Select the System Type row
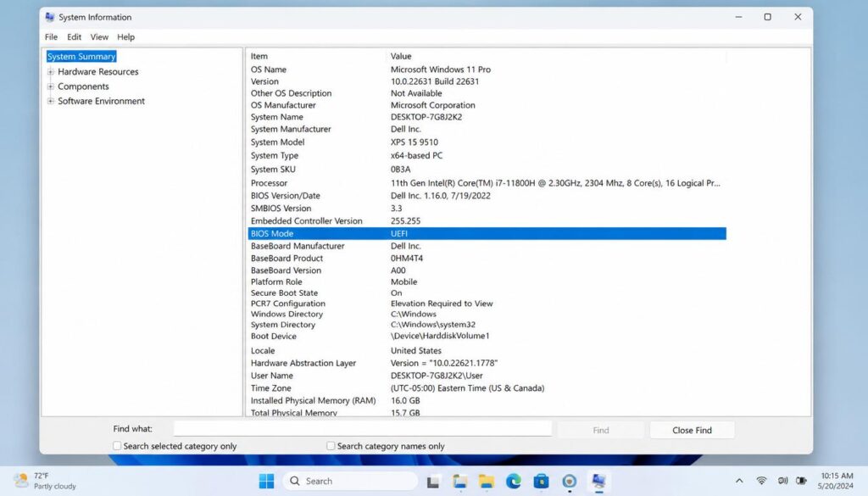This screenshot has width=868, height=496. point(487,155)
